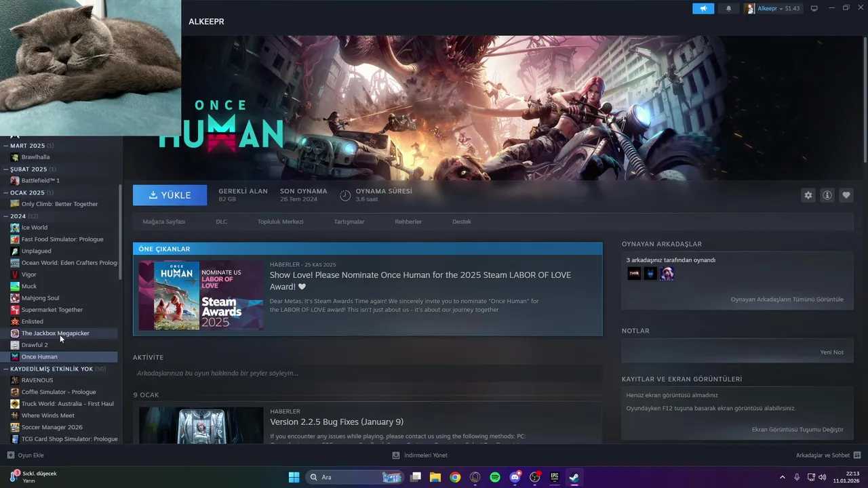Select Truck World: Australia - First Haul
868x488 pixels.
click(x=59, y=404)
